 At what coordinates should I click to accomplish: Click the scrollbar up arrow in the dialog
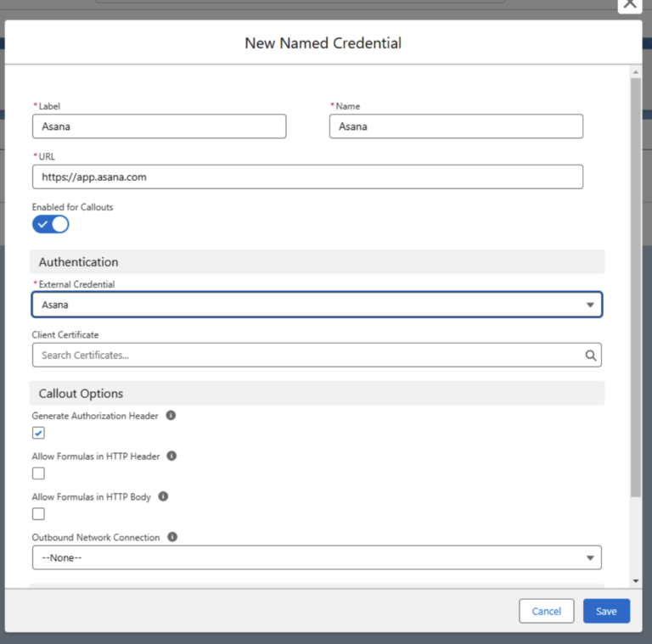pyautogui.click(x=636, y=70)
